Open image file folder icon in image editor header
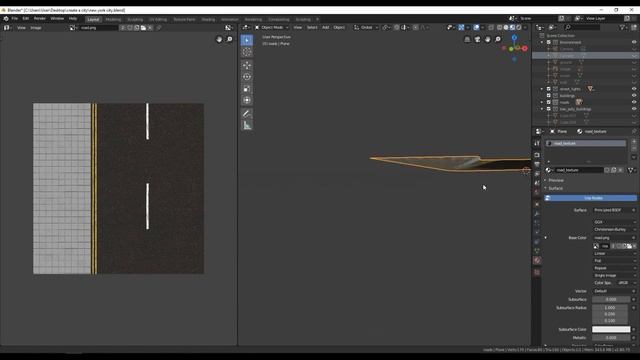 pyautogui.click(x=144, y=28)
